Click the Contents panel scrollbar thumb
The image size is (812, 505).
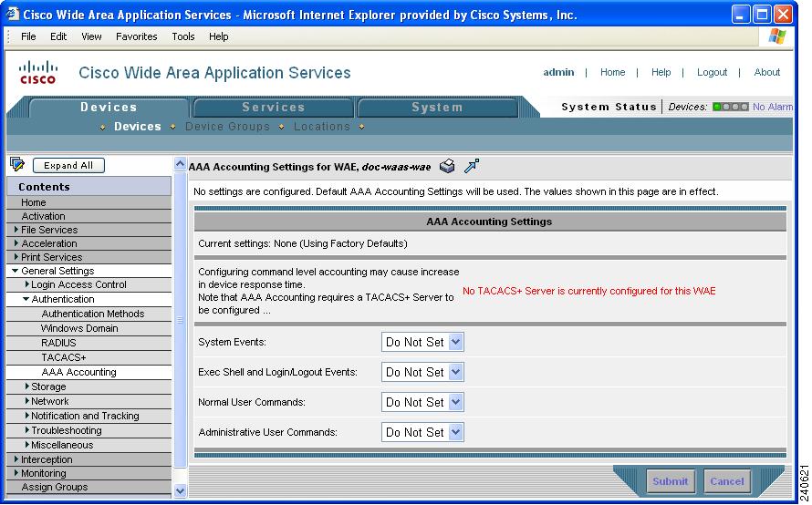[x=180, y=320]
